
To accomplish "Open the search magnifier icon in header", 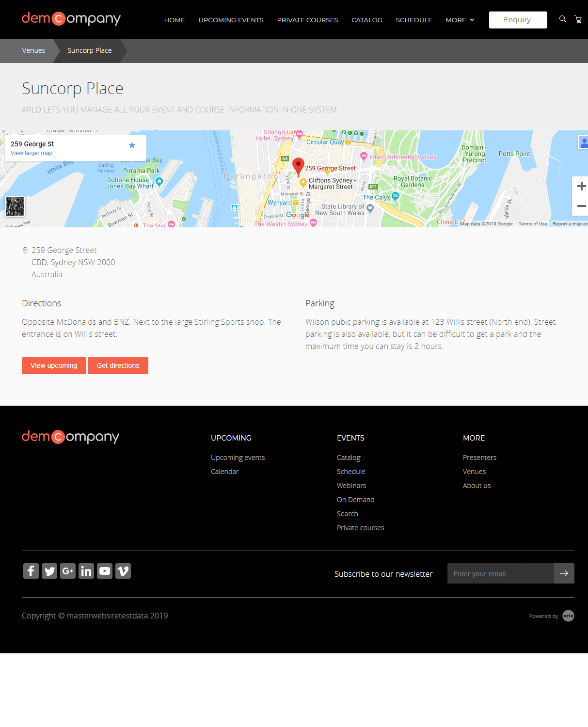I will tap(562, 19).
